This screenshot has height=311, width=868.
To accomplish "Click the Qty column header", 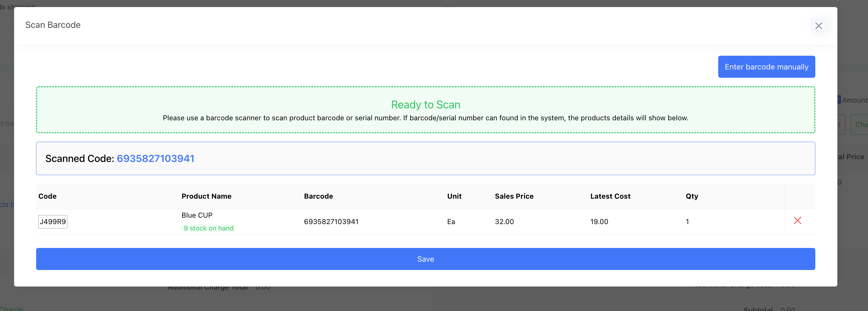I will coord(692,196).
